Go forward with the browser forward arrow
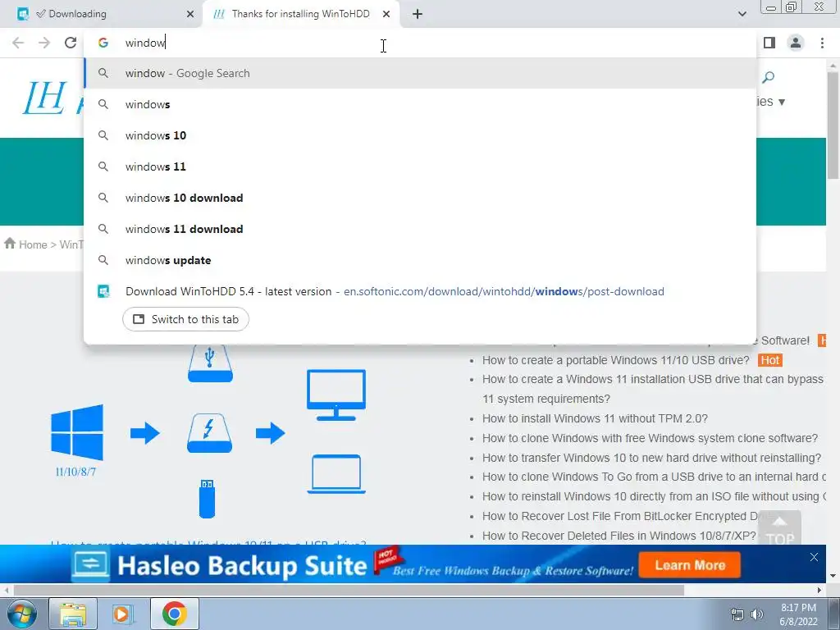Screen dimensions: 840x630 coord(44,43)
